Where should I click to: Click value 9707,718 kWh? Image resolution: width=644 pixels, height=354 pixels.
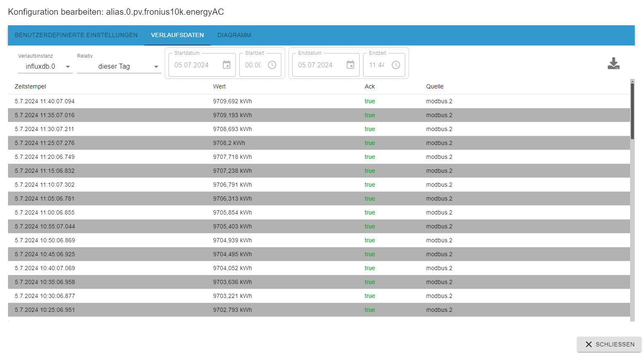[x=232, y=157]
